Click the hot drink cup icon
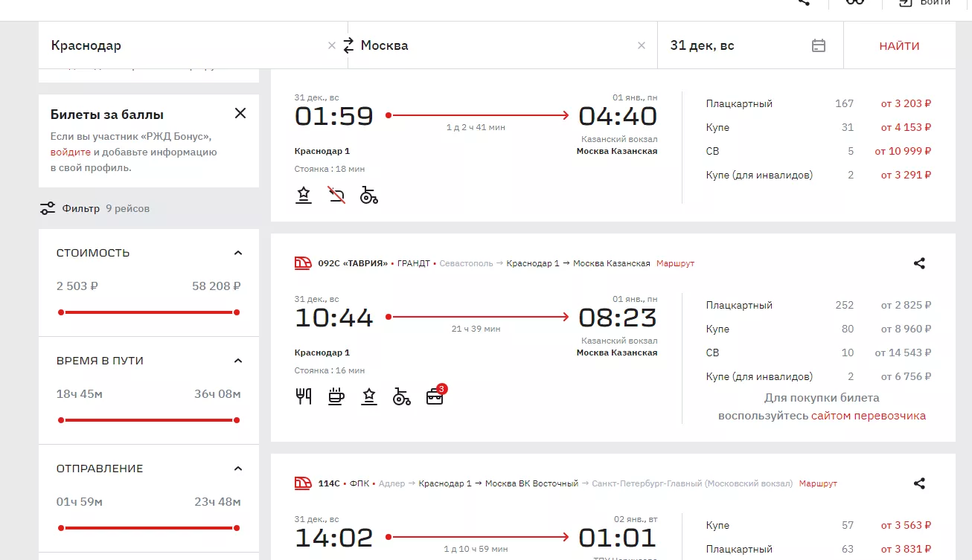The height and width of the screenshot is (560, 972). [336, 396]
